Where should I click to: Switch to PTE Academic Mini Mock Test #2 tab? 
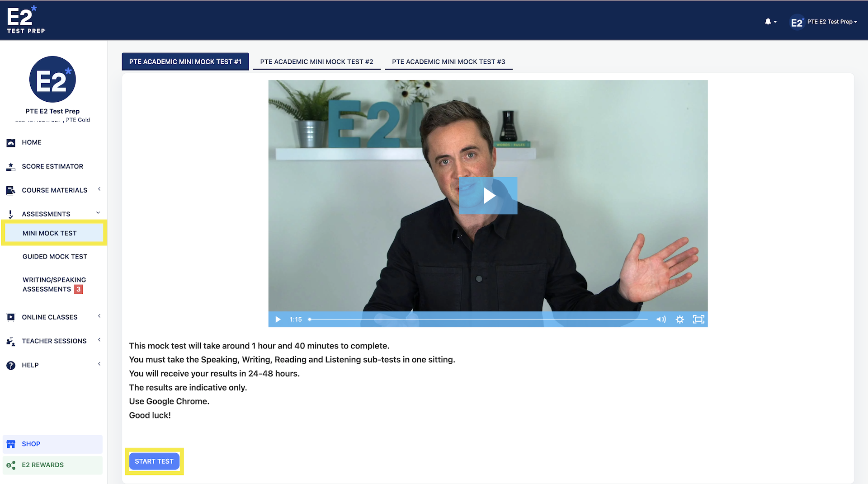(316, 62)
